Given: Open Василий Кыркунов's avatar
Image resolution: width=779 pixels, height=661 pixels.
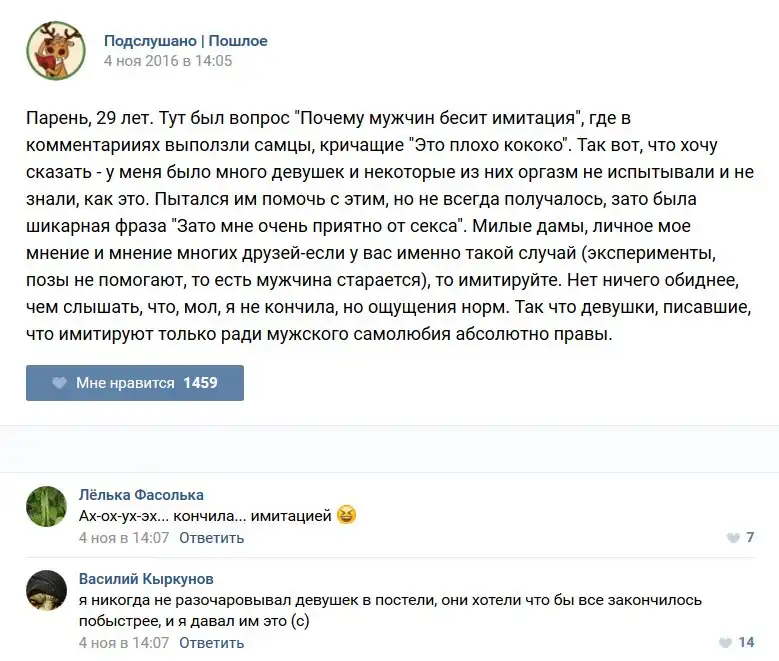Looking at the screenshot, I should pyautogui.click(x=46, y=591).
